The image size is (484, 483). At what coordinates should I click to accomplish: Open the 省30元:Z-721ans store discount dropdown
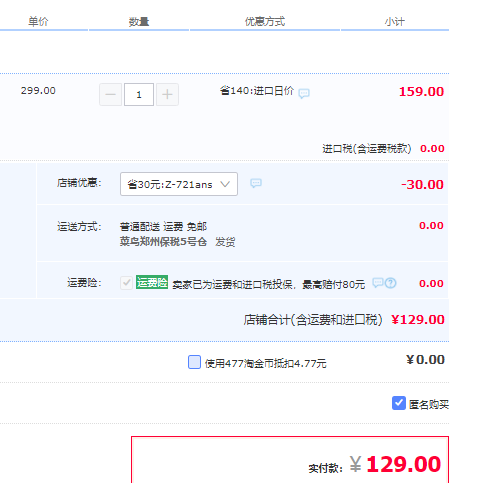click(179, 184)
